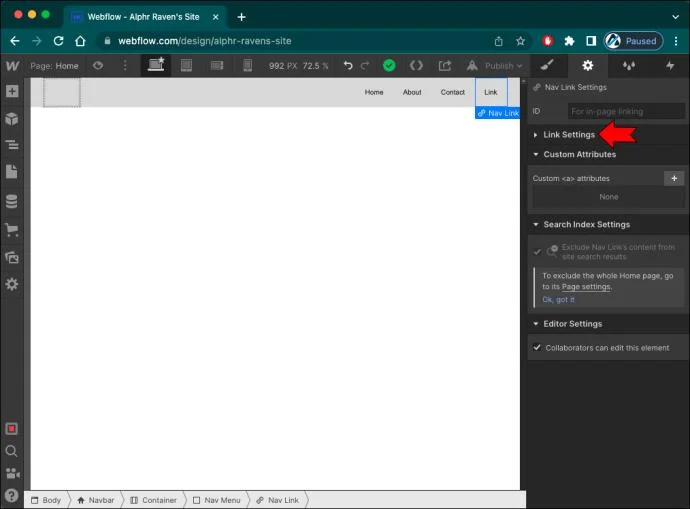The width and height of the screenshot is (690, 509).
Task: Open the three-dot page options menu
Action: (x=125, y=66)
